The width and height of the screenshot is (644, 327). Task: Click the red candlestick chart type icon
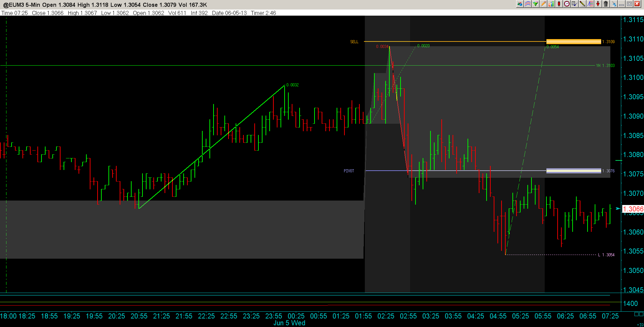tap(559, 4)
